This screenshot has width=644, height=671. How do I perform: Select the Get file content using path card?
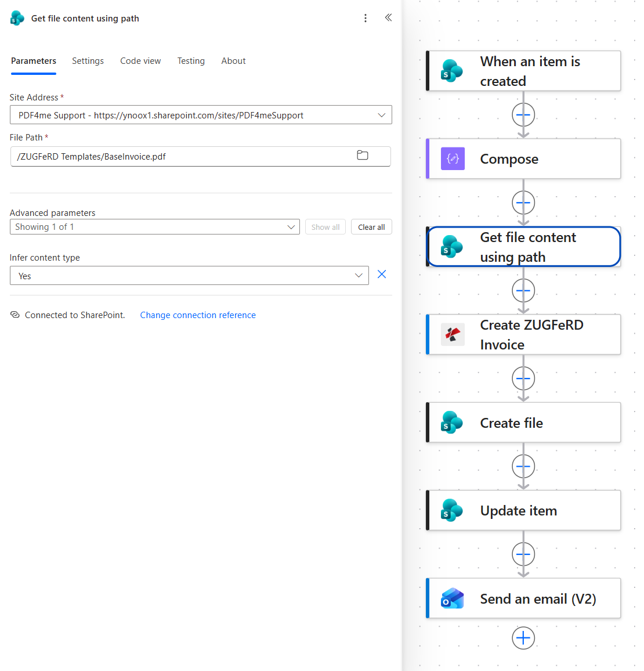524,247
